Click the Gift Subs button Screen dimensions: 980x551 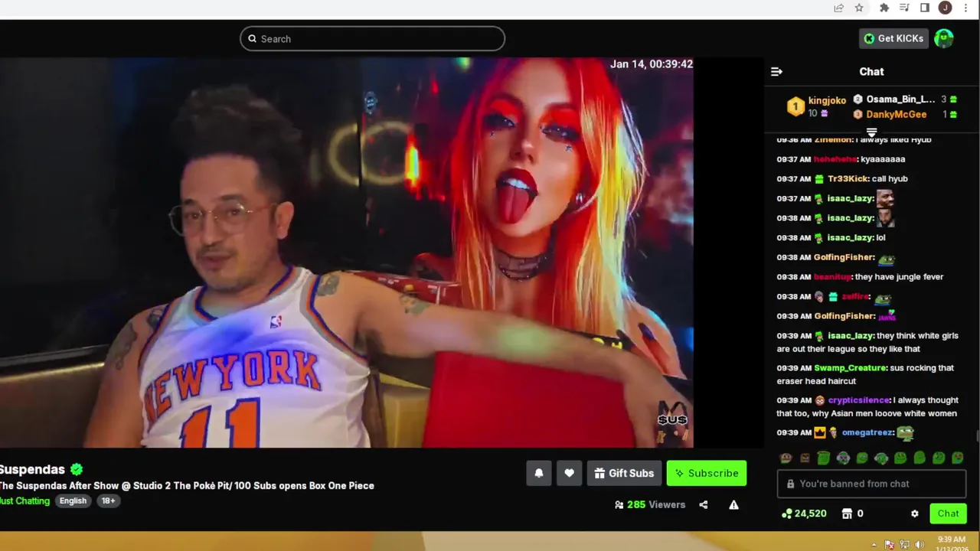(x=624, y=473)
